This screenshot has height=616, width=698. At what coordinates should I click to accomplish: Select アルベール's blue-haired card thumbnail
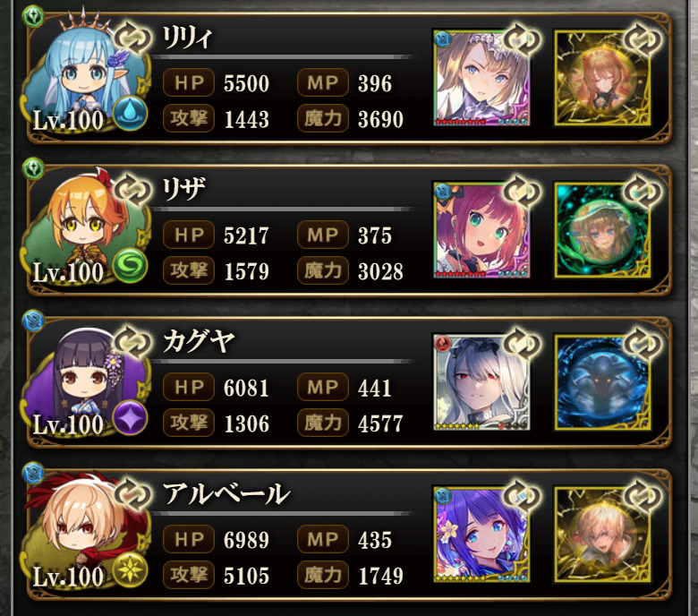click(x=481, y=535)
